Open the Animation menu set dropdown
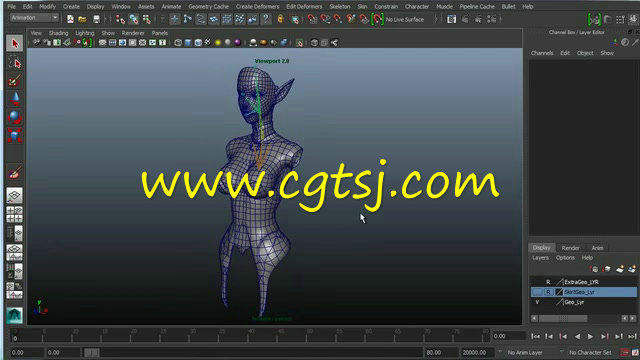The width and height of the screenshot is (640, 360). point(34,18)
